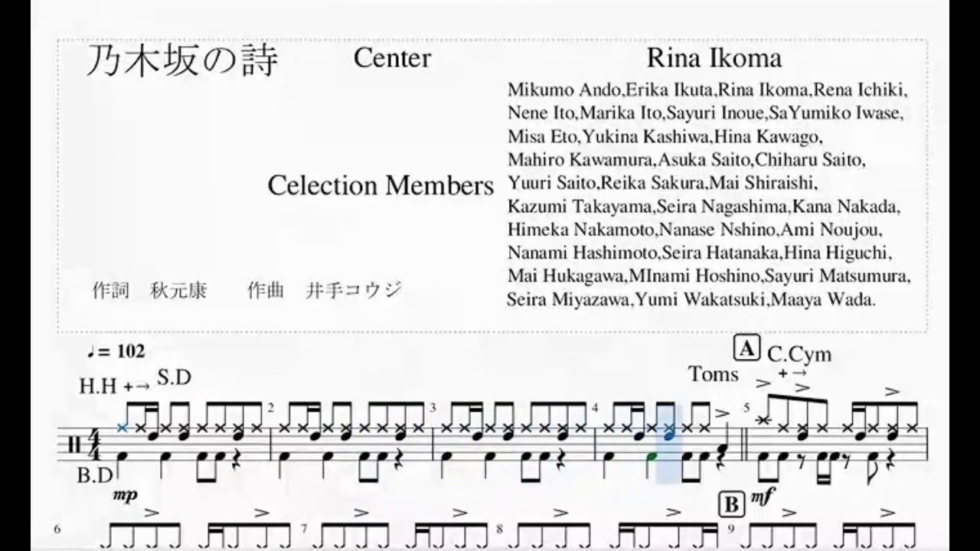Click the Toms text label
Image resolution: width=980 pixels, height=551 pixels.
(x=714, y=373)
